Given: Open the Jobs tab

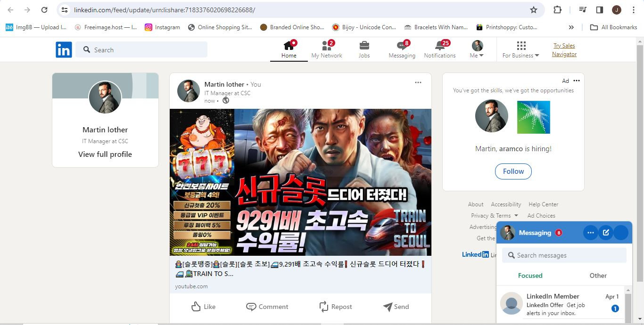Looking at the screenshot, I should [364, 49].
